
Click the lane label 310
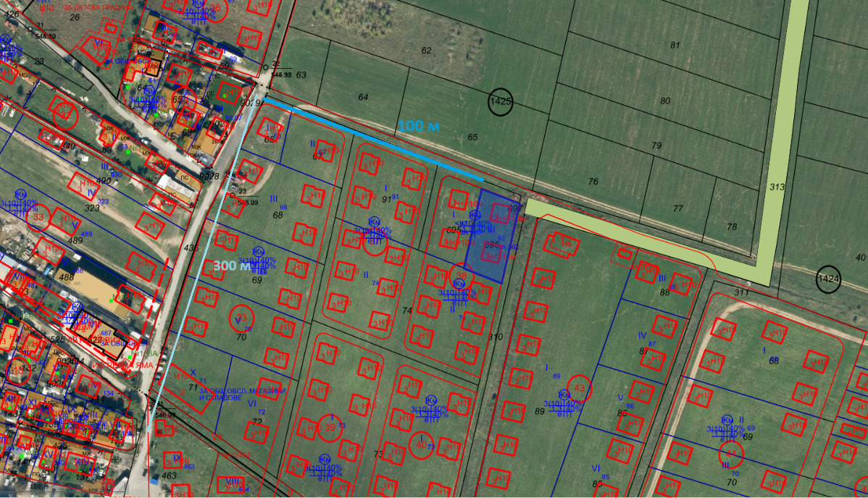click(x=495, y=337)
